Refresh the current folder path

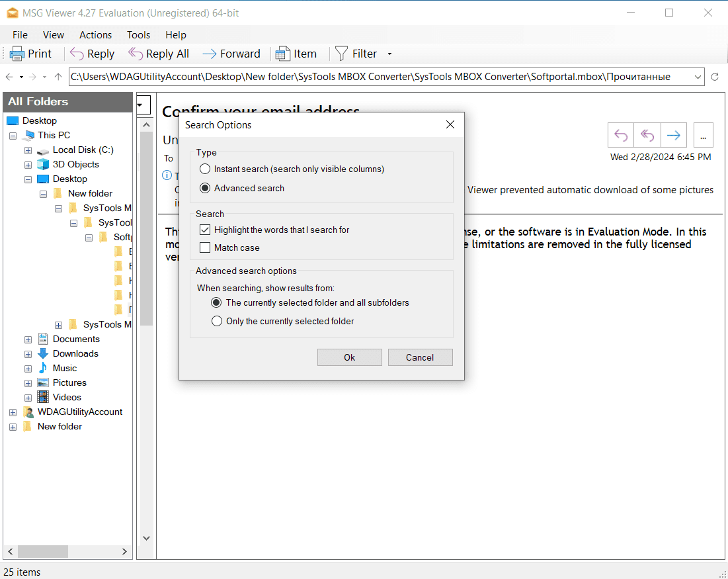(x=715, y=77)
